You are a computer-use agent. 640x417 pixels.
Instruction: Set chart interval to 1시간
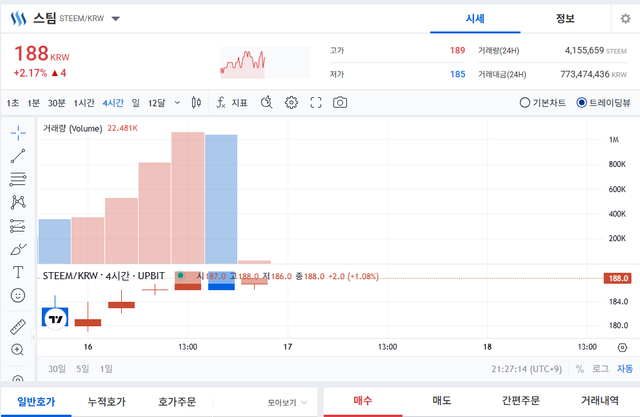coord(84,103)
